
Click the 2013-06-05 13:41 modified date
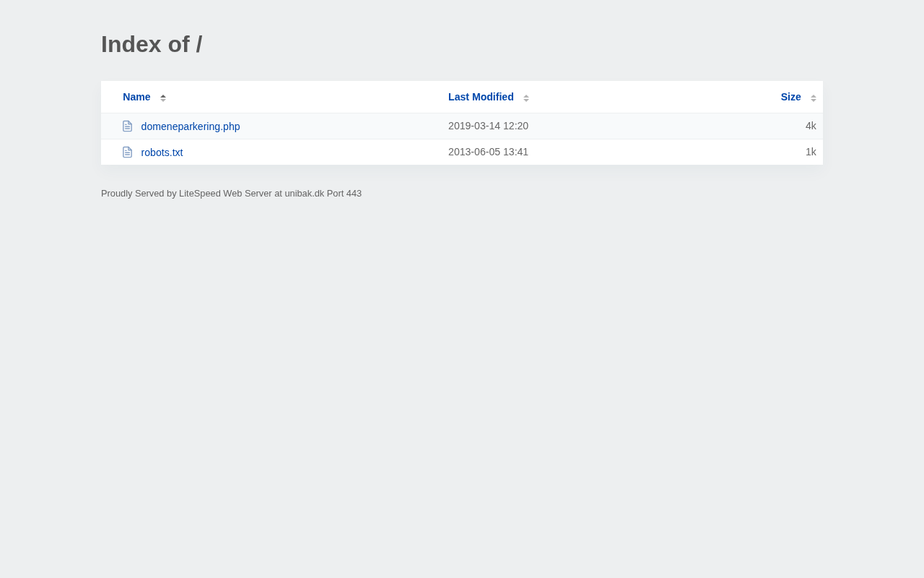point(488,152)
